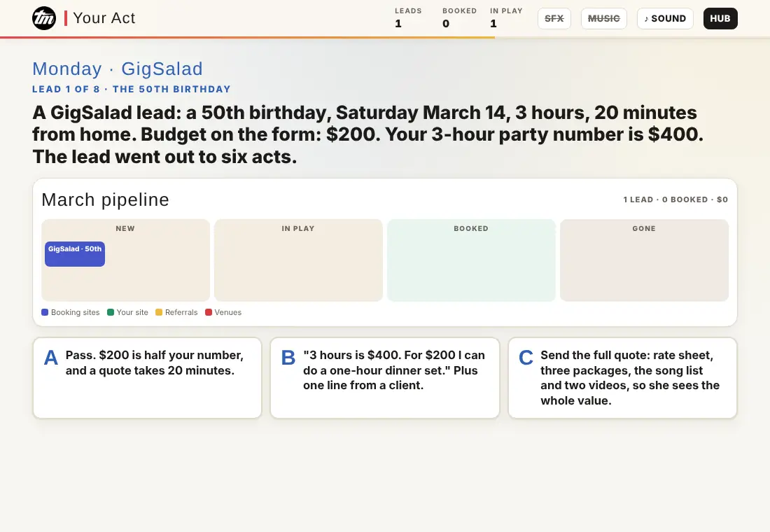Toggle the MUSIC button
The image size is (770, 532).
(603, 19)
